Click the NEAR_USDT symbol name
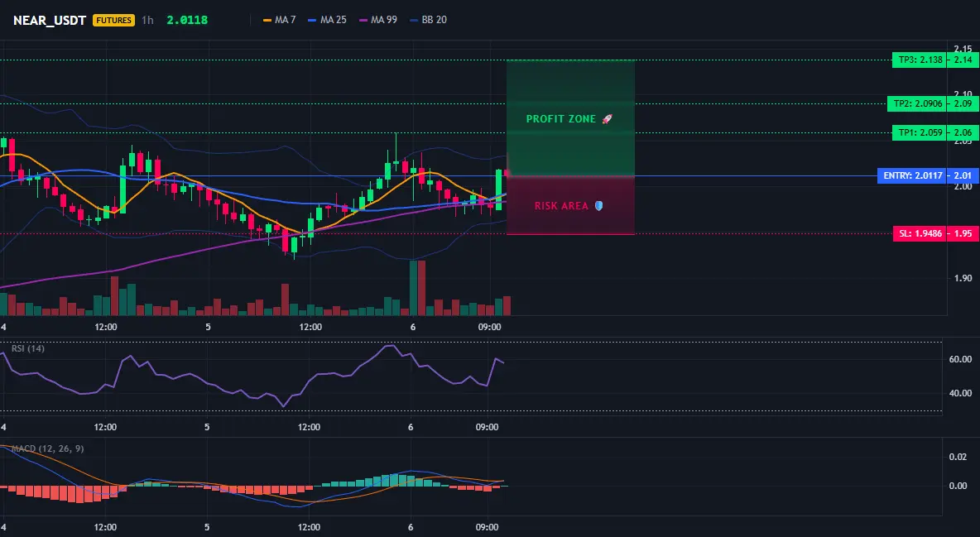The image size is (980, 537). point(50,20)
